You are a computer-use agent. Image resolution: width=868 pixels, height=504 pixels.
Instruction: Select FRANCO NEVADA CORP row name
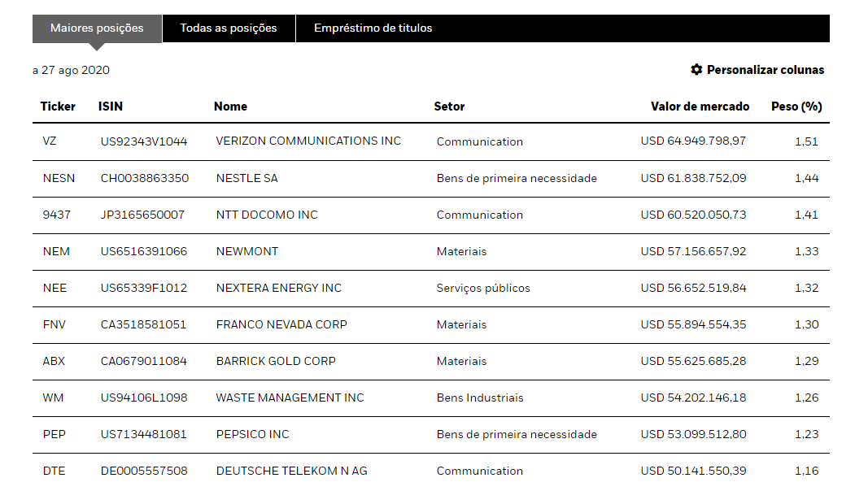[x=281, y=324]
